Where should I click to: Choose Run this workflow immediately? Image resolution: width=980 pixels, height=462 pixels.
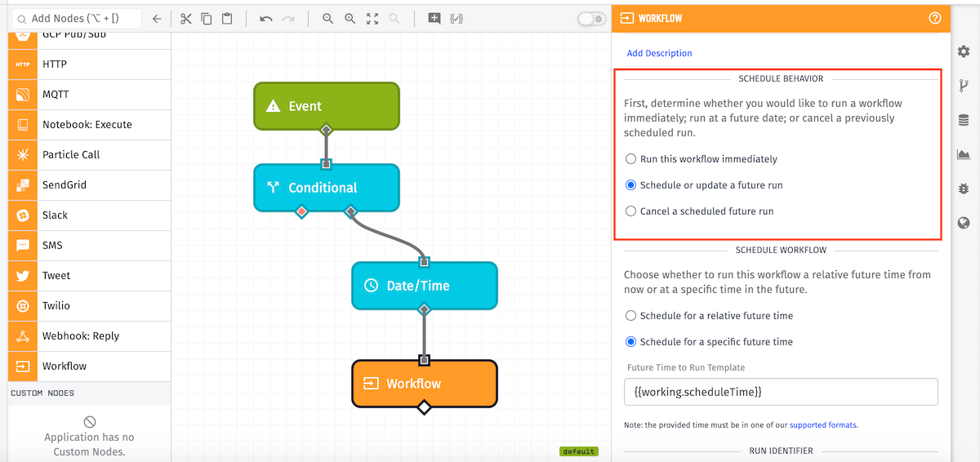(630, 159)
